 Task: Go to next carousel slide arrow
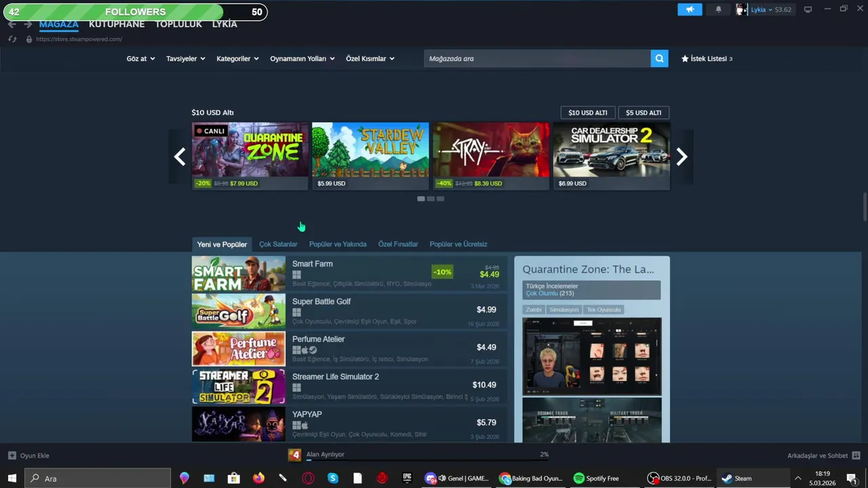682,157
